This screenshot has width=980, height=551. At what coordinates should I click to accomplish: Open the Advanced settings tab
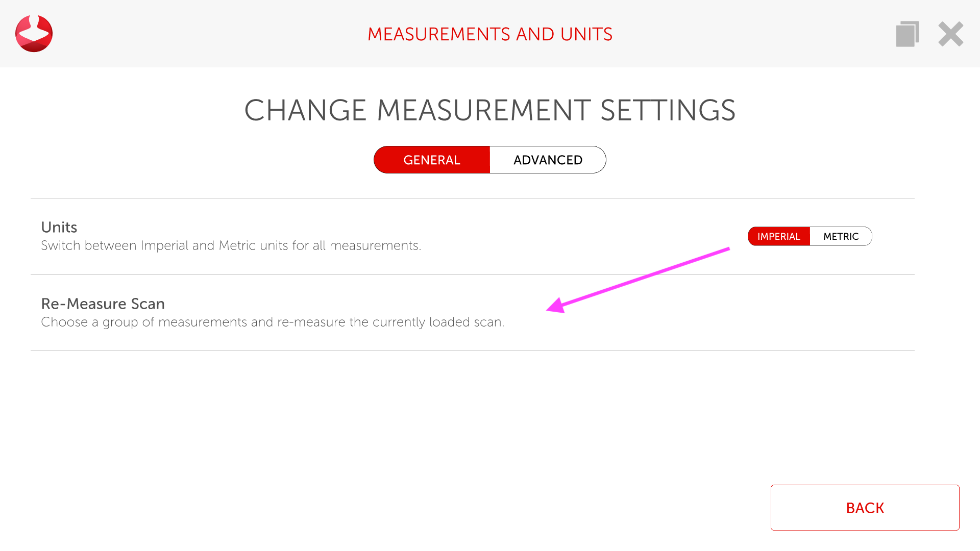click(548, 160)
